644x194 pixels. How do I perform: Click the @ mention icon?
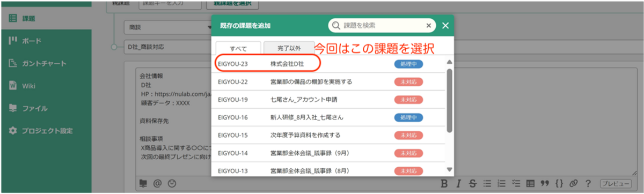pos(157,183)
